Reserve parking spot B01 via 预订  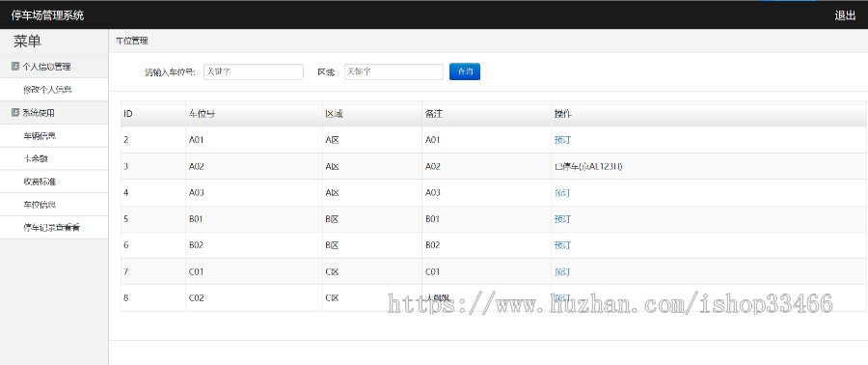pyautogui.click(x=562, y=219)
